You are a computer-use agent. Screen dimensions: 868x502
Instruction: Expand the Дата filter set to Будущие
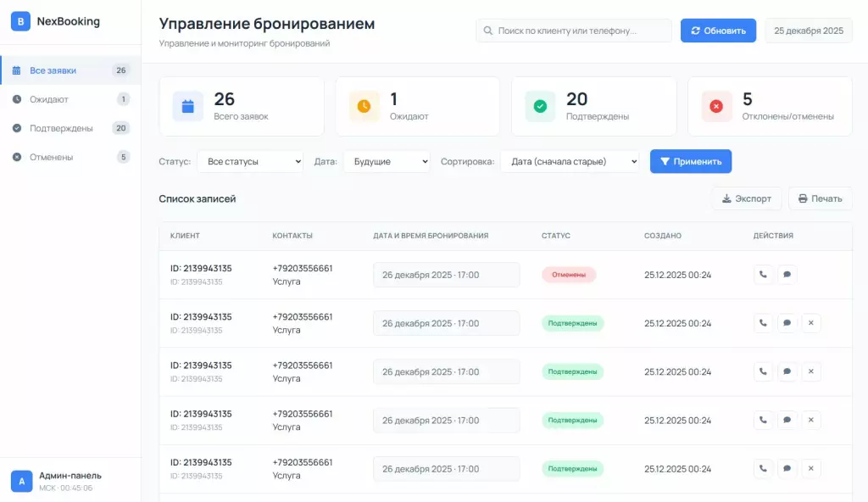(387, 161)
